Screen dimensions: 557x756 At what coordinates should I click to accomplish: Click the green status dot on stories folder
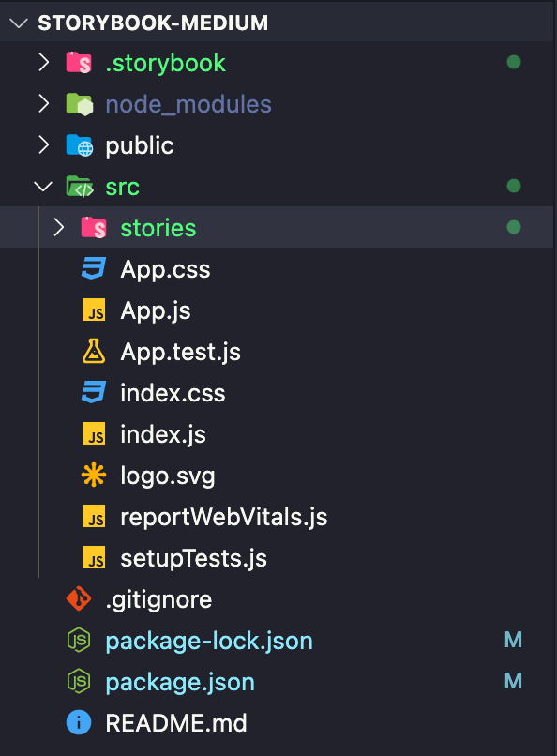(x=514, y=227)
